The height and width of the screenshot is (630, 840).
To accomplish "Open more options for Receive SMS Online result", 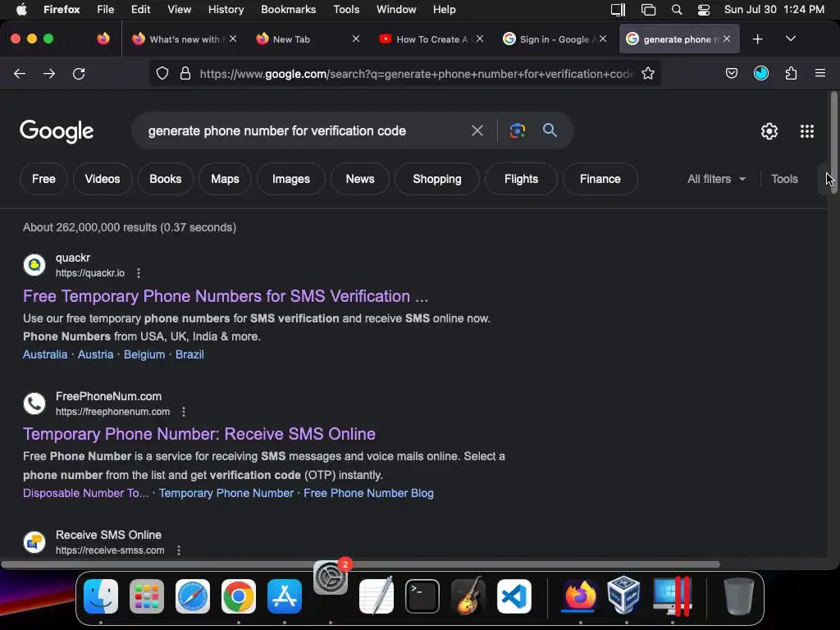I will pyautogui.click(x=179, y=550).
